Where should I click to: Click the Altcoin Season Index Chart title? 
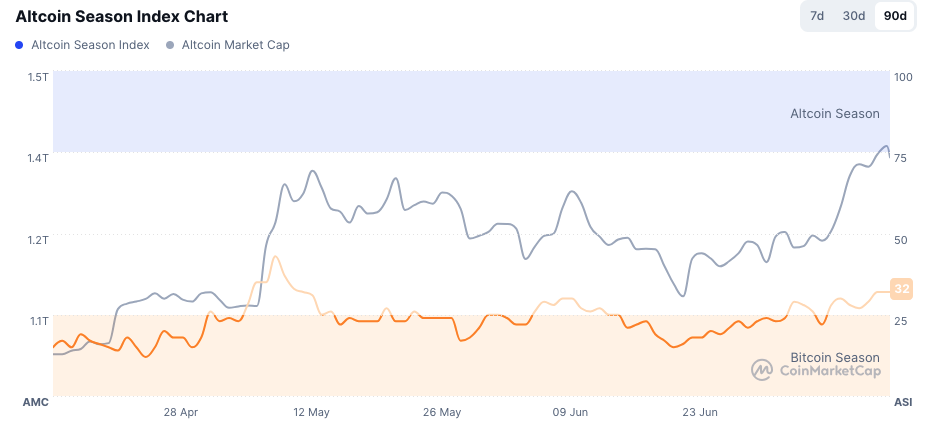tap(121, 17)
